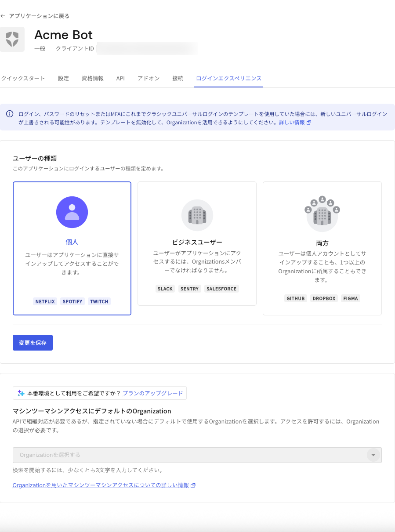Viewport: 395px width, 532px height.
Task: Click the 変更を保存 button
Action: [x=33, y=343]
